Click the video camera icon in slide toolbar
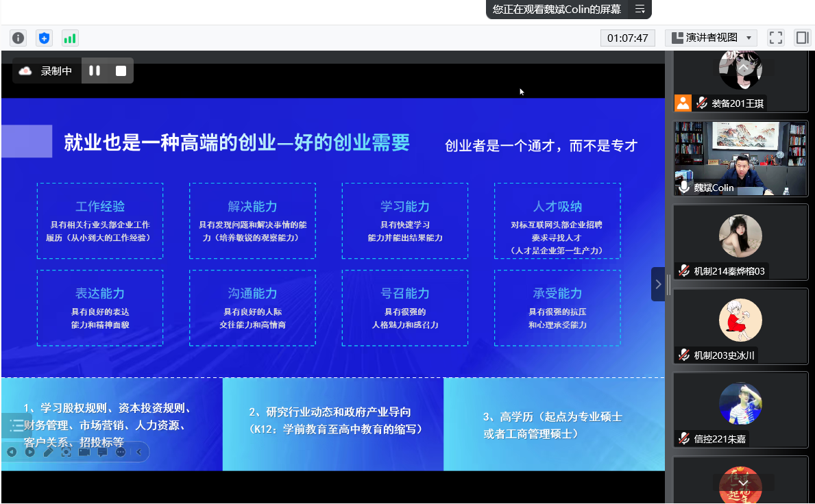 point(84,452)
